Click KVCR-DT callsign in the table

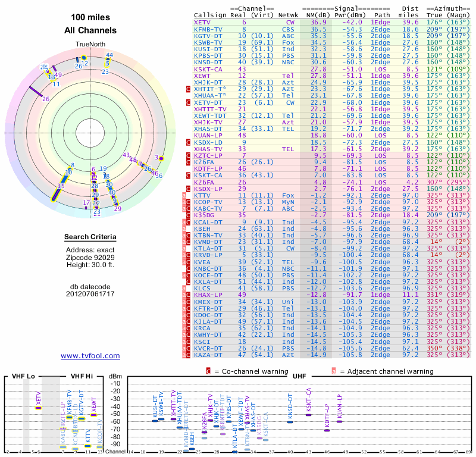[208, 348]
